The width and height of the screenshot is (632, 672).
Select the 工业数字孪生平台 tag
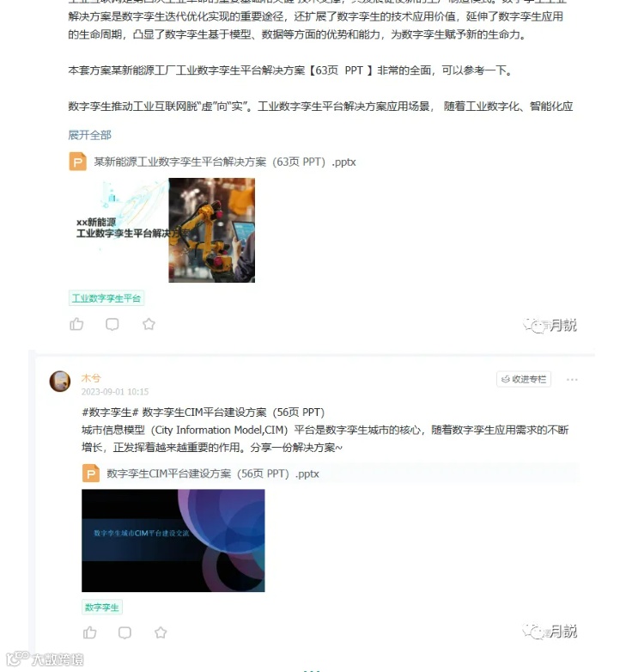pos(106,298)
